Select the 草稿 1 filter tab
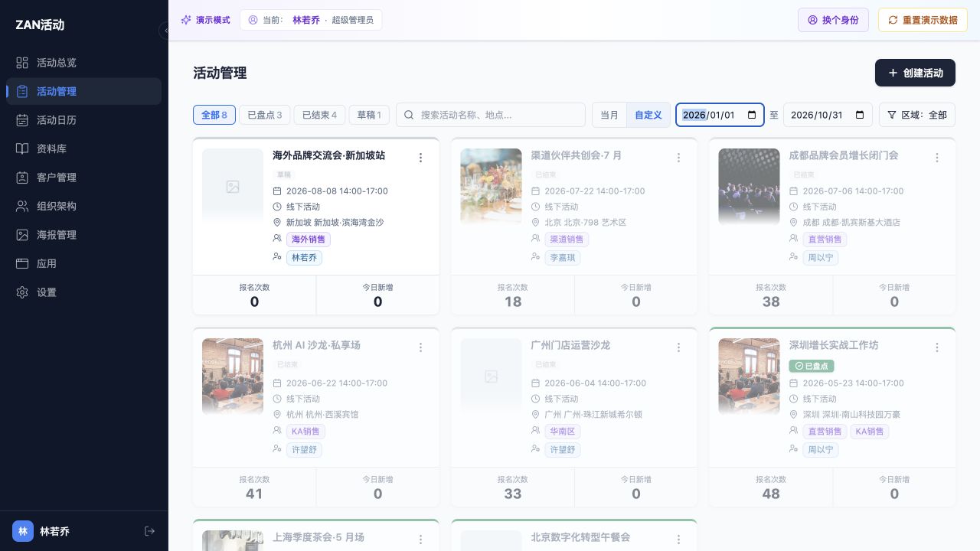Viewport: 980px width, 551px height. click(369, 115)
